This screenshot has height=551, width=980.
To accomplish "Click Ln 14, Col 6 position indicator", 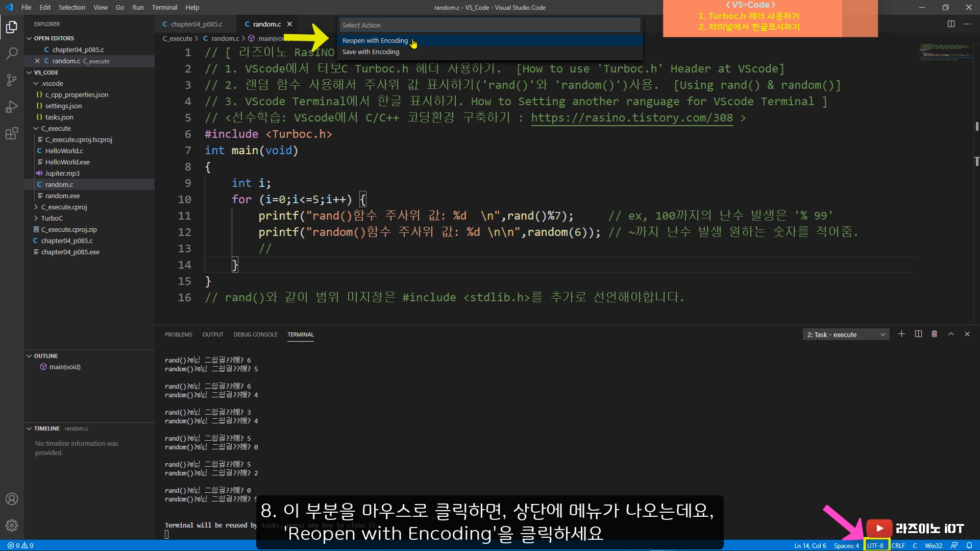I will pos(810,545).
